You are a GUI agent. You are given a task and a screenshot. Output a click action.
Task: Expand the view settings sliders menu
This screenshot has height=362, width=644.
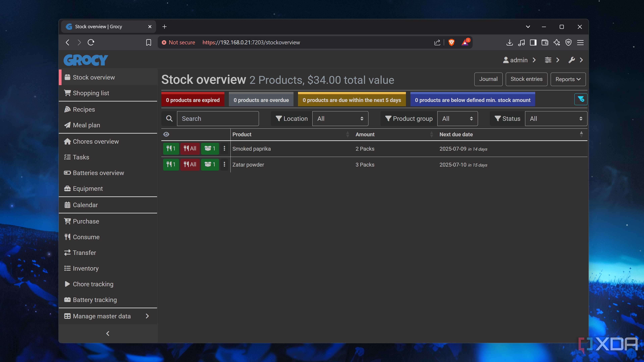click(x=552, y=60)
